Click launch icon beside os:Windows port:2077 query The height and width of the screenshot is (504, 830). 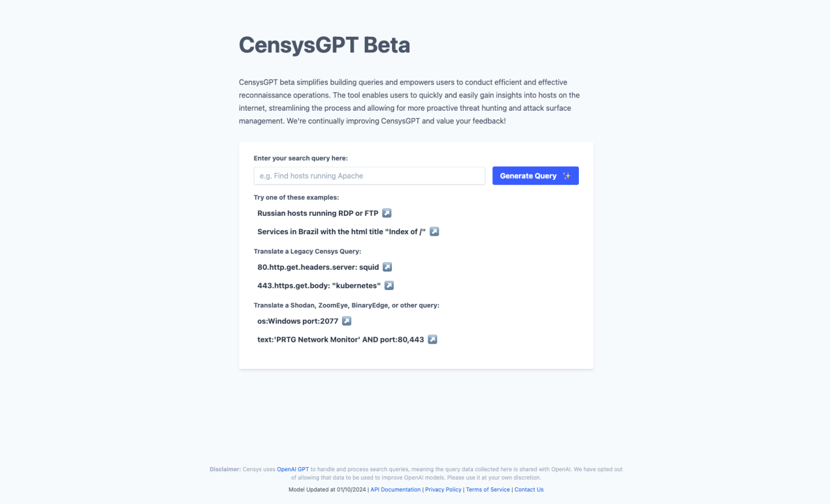346,321
